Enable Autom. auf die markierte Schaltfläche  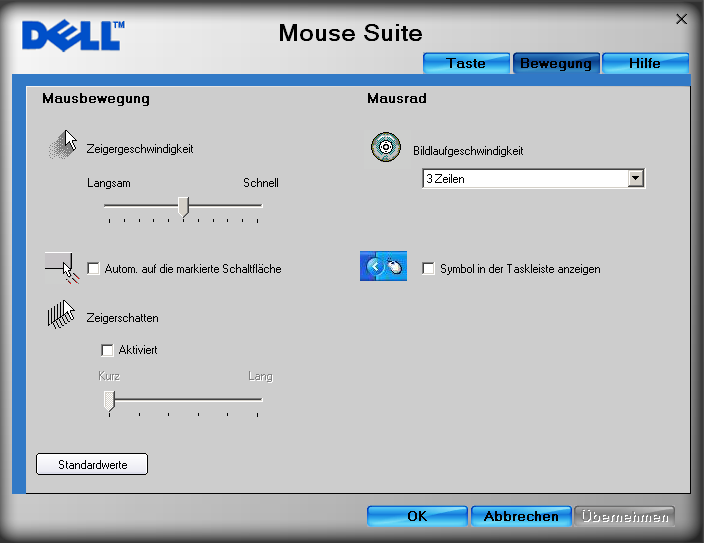pos(93,269)
